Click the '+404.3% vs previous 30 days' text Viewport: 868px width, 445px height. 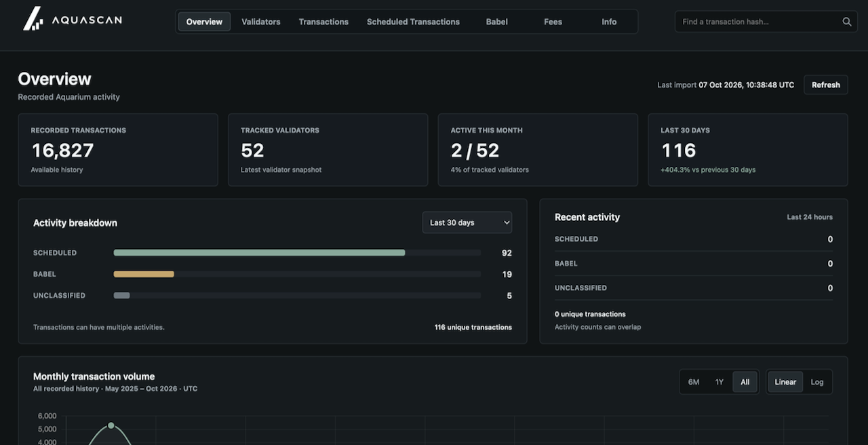[x=708, y=170]
